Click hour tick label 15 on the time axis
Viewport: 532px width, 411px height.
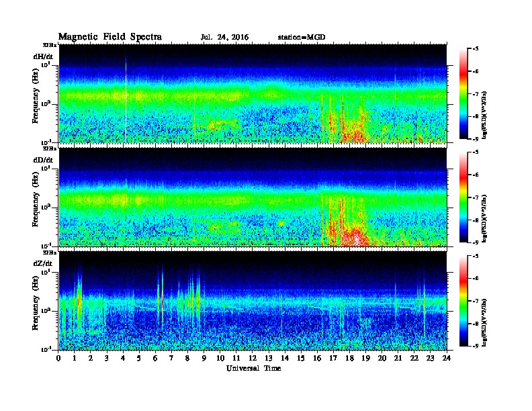301,358
